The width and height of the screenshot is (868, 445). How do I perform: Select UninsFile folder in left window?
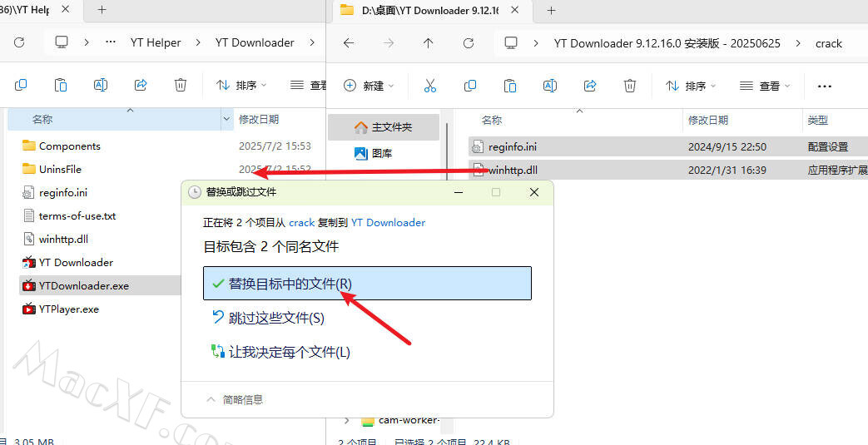point(60,170)
